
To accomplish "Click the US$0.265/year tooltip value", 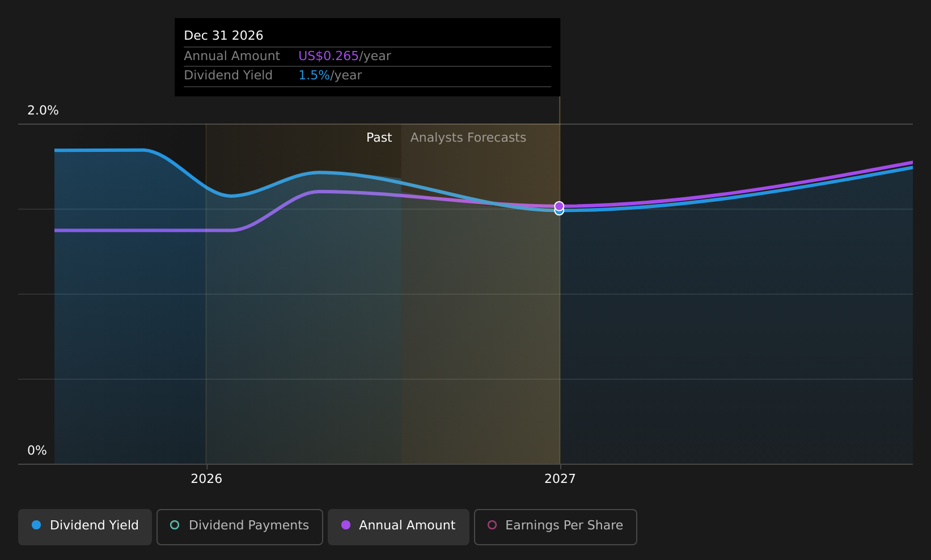I will [x=345, y=56].
